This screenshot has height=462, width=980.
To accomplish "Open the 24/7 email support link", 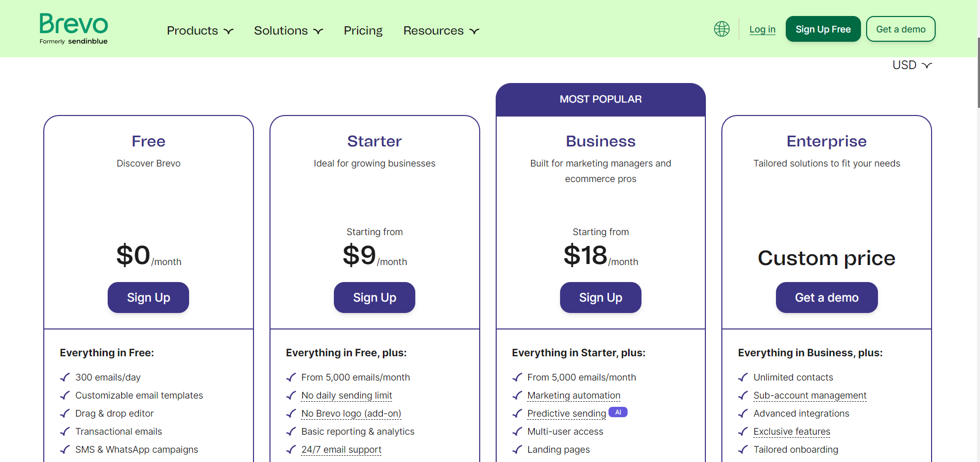I will pos(341,449).
